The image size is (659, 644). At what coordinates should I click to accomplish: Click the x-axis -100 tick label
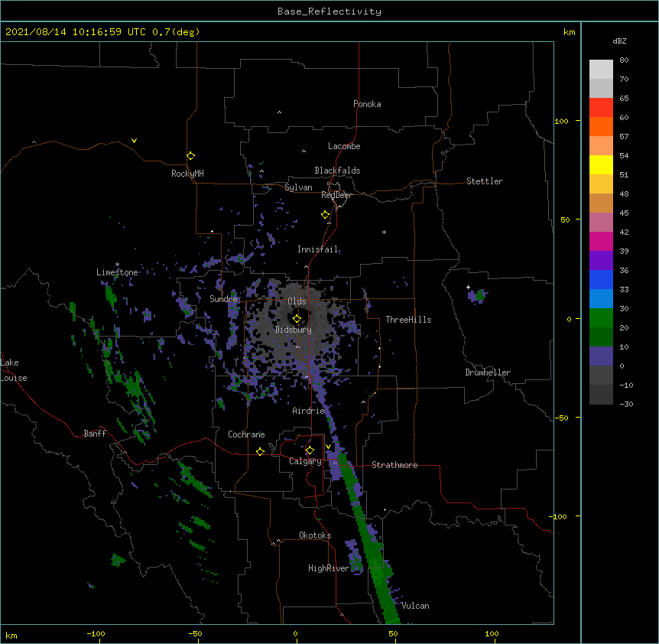coord(96,634)
